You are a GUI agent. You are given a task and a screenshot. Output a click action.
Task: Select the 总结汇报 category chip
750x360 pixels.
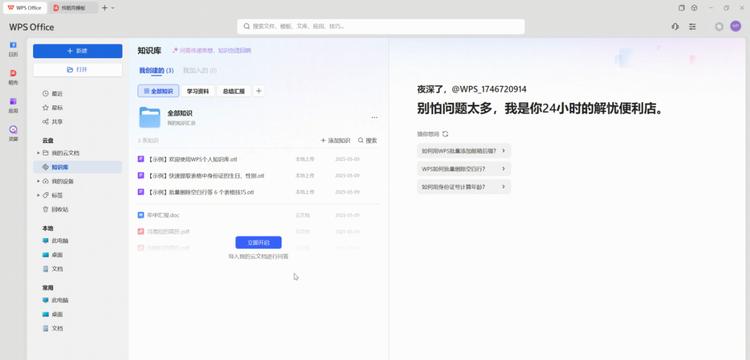[233, 91]
